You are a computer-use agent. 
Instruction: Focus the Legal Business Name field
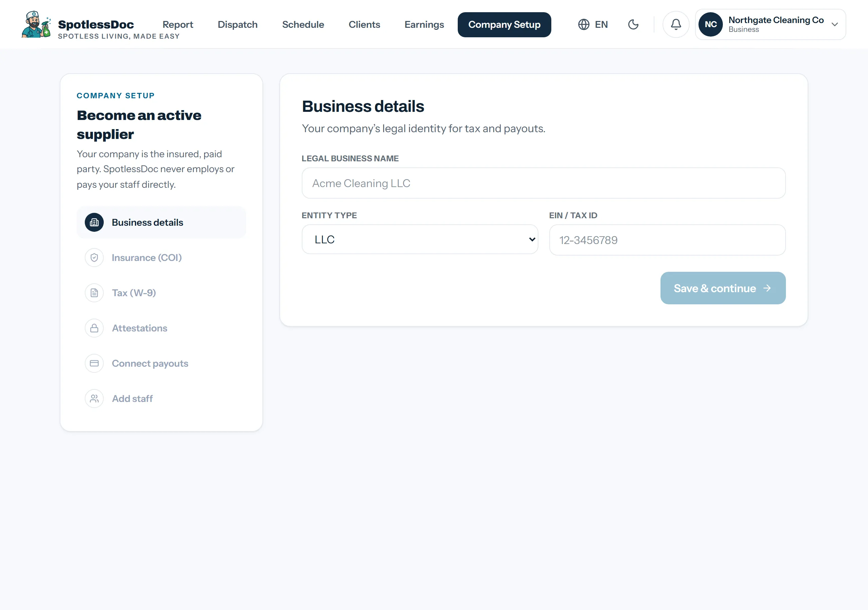tap(544, 183)
